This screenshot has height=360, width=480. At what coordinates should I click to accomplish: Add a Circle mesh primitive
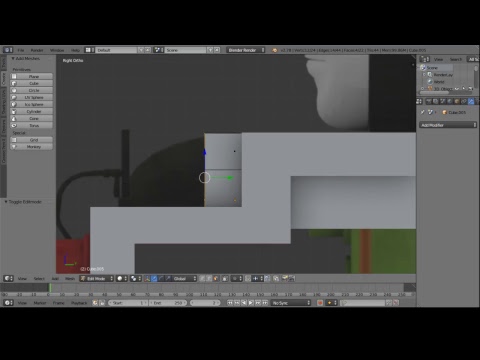(x=31, y=90)
